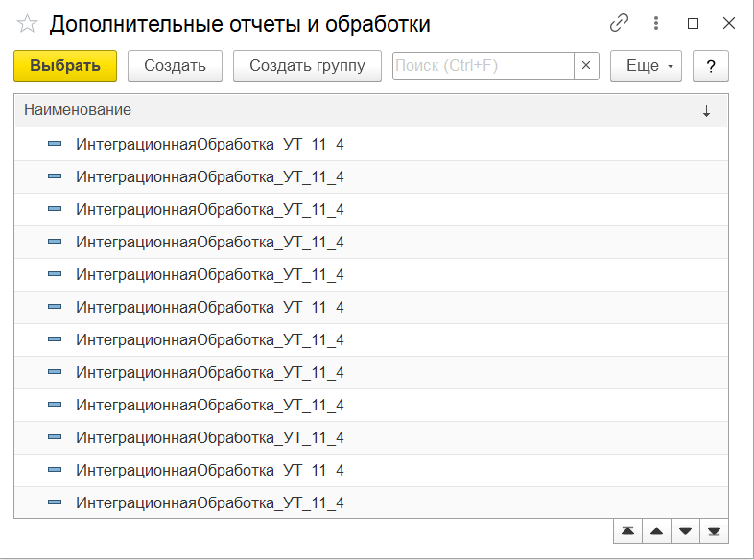Expand the Еще dropdown menu
This screenshot has width=754, height=560.
click(x=646, y=65)
